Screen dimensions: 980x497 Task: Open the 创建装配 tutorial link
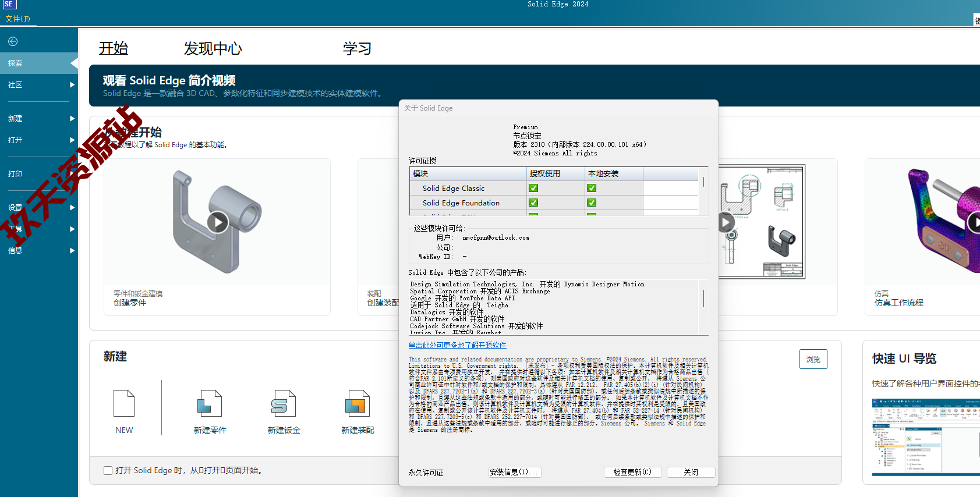[383, 303]
